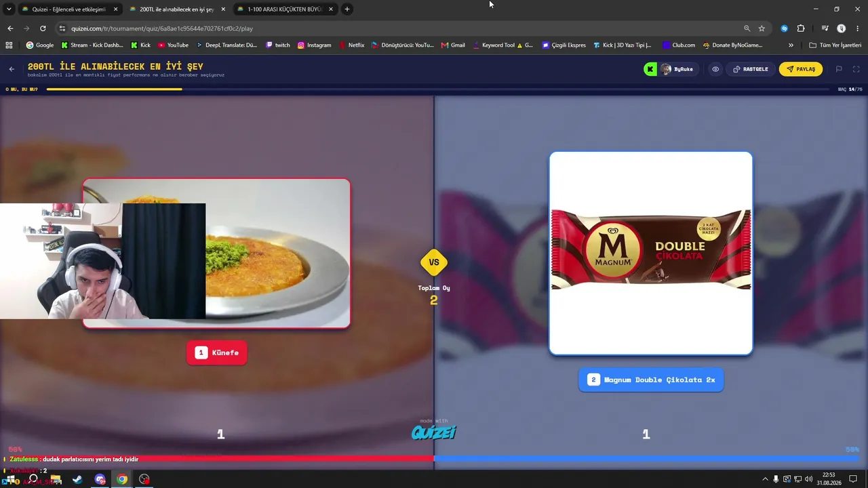Screen dimensions: 868x488
Task: Toggle fullscreen mode icon
Action: 856,69
